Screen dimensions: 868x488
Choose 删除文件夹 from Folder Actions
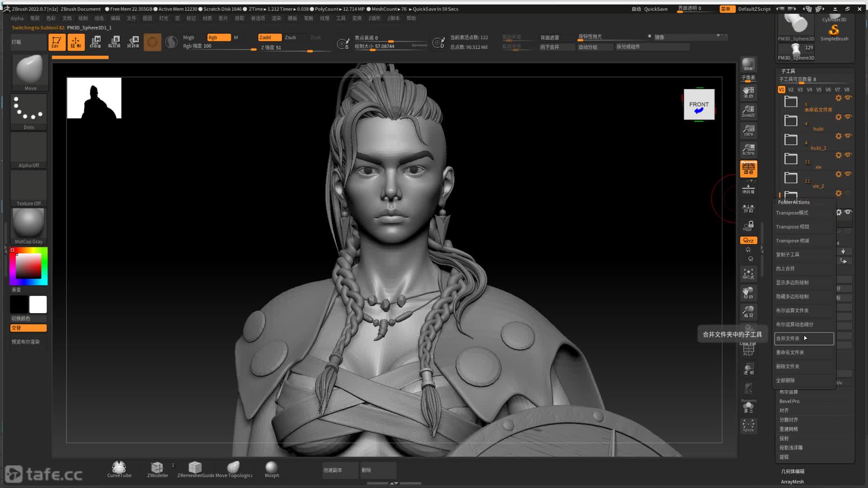tap(804, 366)
